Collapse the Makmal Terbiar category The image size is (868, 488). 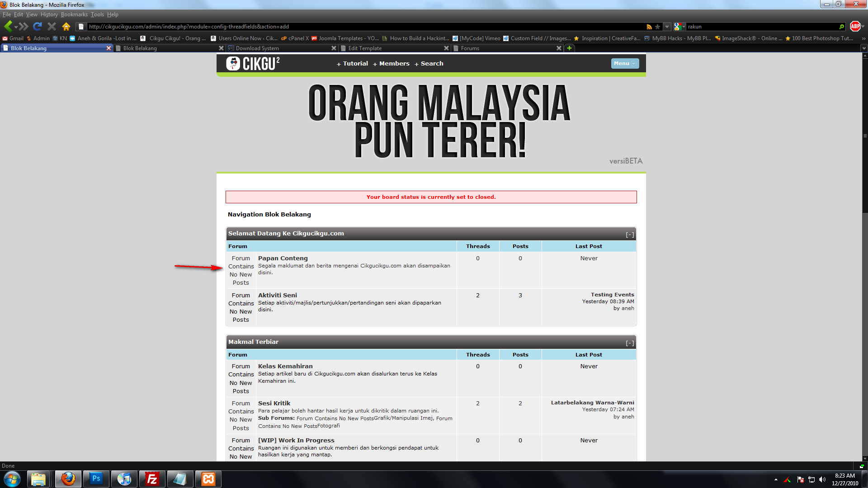click(x=630, y=343)
